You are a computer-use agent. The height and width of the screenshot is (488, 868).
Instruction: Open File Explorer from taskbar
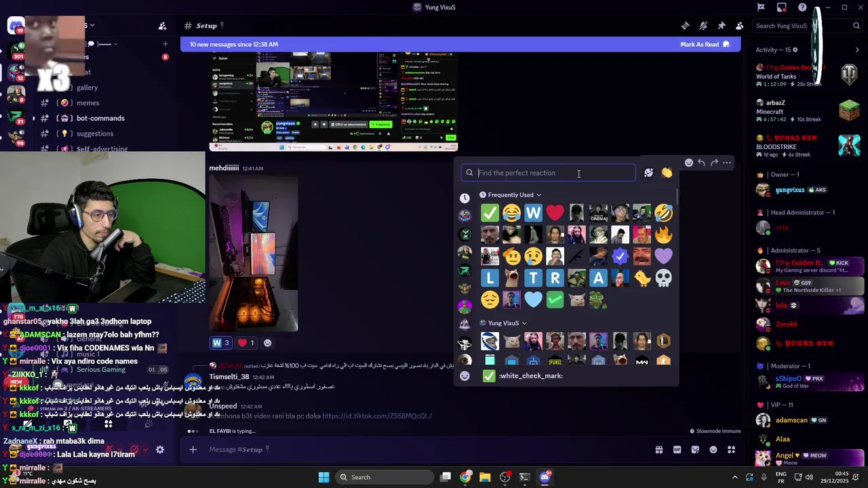coord(485,477)
